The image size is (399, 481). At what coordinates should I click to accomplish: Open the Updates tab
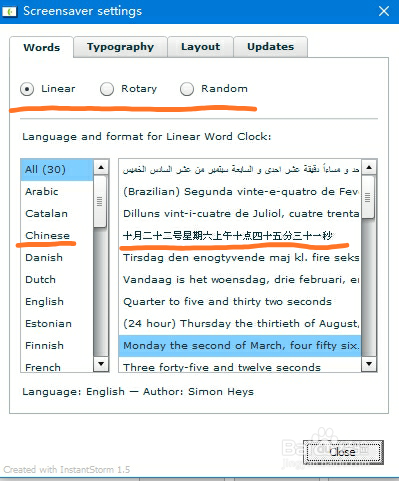click(x=270, y=47)
